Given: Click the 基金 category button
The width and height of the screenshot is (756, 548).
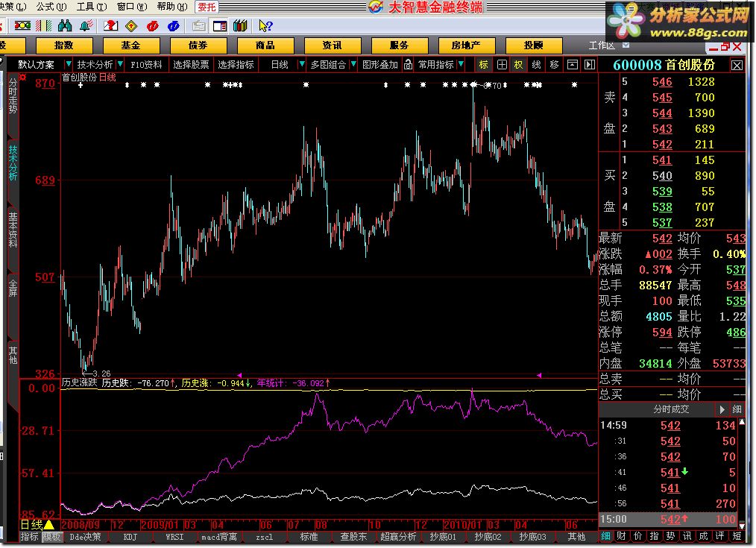Looking at the screenshot, I should coord(131,45).
